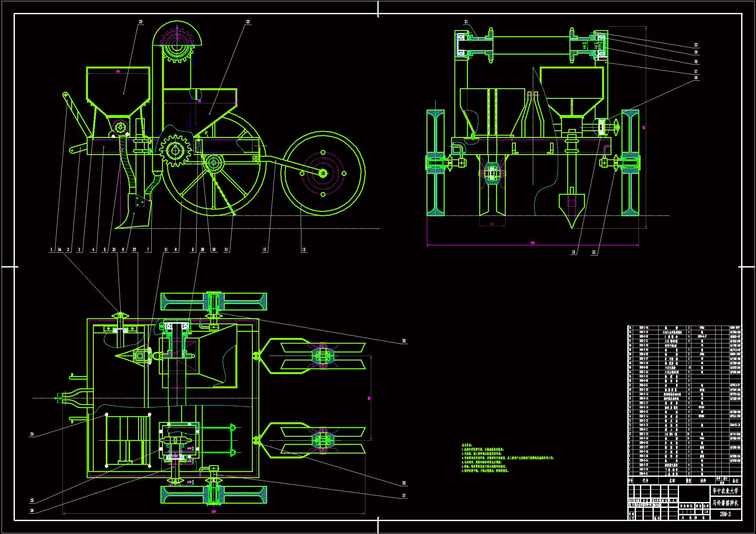Click callout number 16 label
Image resolution: width=756 pixels, height=534 pixels.
[x=696, y=78]
